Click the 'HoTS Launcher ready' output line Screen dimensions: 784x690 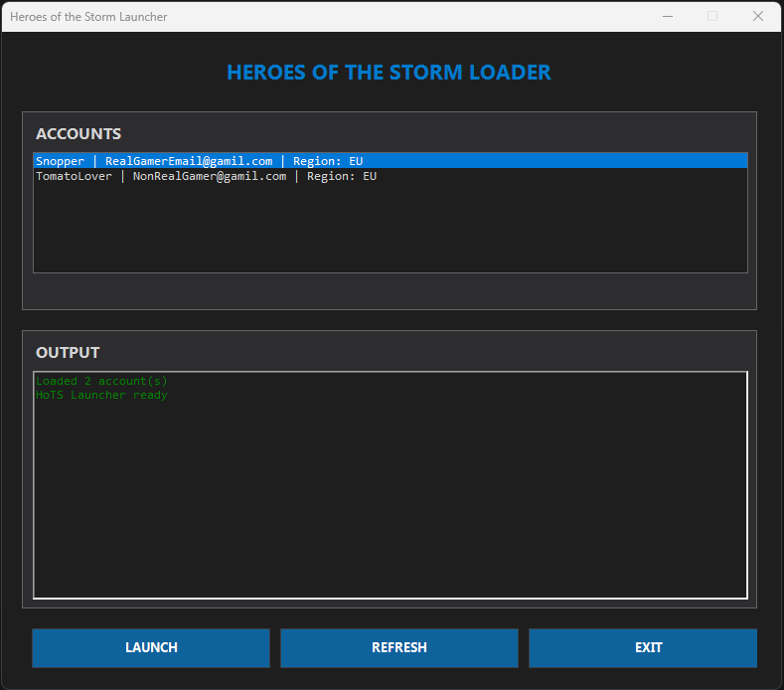101,395
